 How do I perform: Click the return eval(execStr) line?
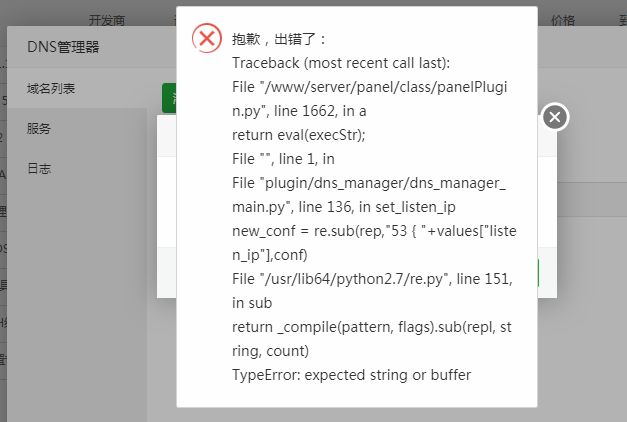pyautogui.click(x=299, y=135)
